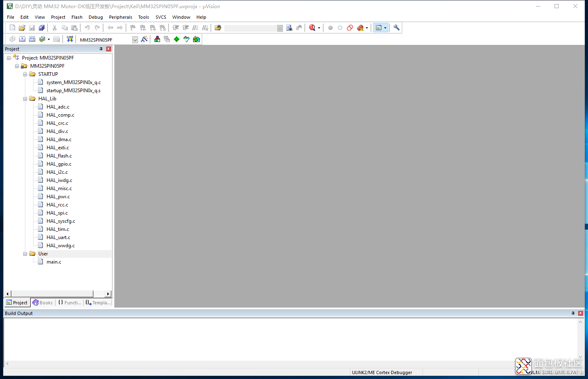
Task: Click the Translate file icon
Action: click(12, 39)
